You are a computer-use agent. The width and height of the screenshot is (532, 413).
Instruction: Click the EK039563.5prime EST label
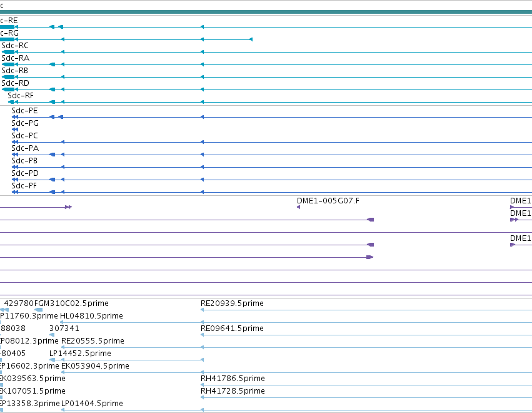[x=33, y=379]
